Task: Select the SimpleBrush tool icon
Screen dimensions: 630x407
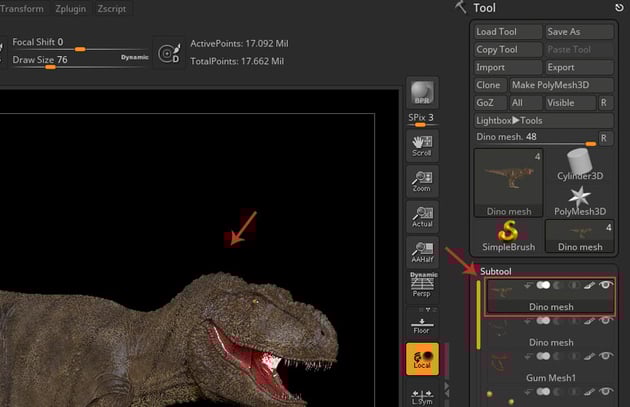Action: click(508, 234)
